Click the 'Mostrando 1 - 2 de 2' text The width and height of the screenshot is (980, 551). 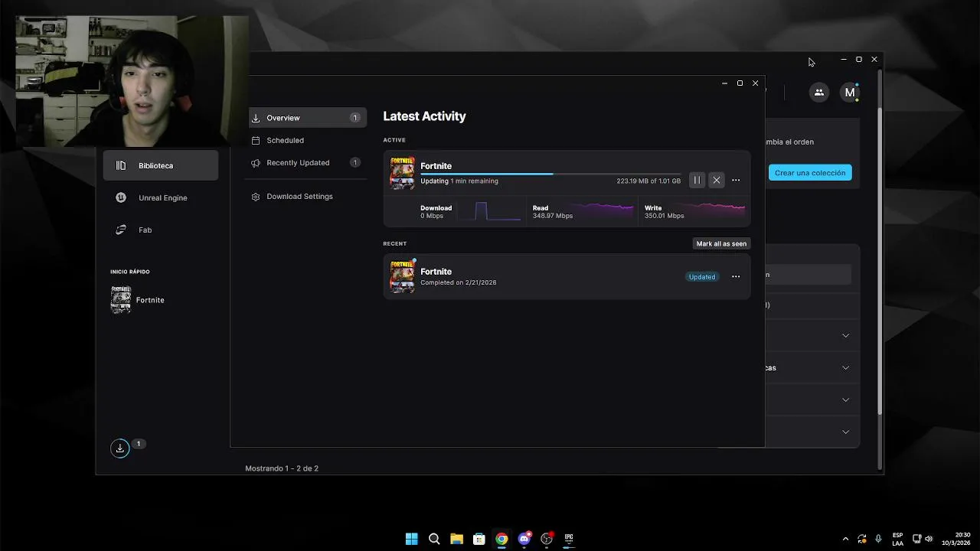click(282, 468)
